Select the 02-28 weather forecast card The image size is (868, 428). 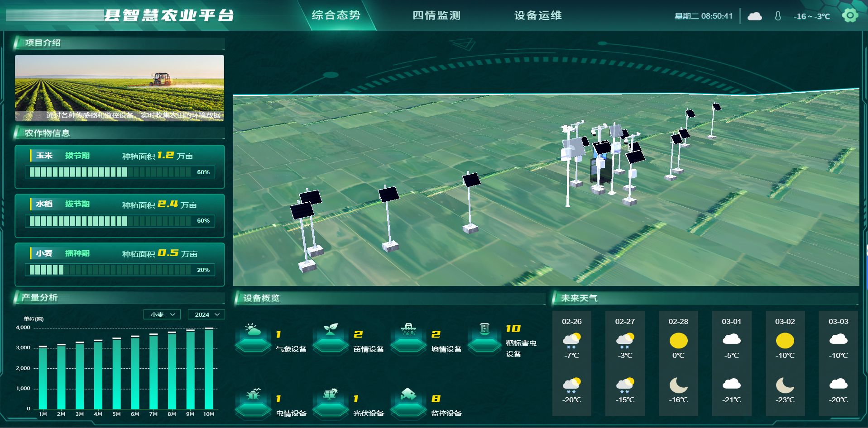tap(678, 363)
